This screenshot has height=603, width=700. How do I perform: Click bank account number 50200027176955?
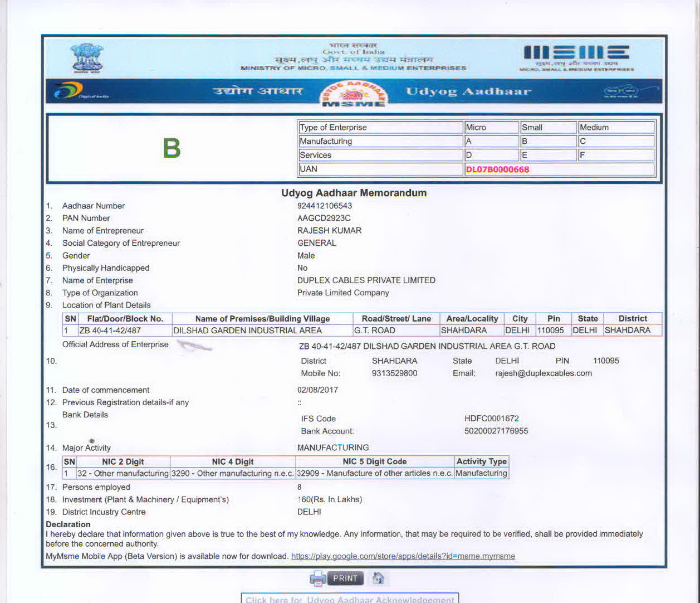click(x=496, y=431)
